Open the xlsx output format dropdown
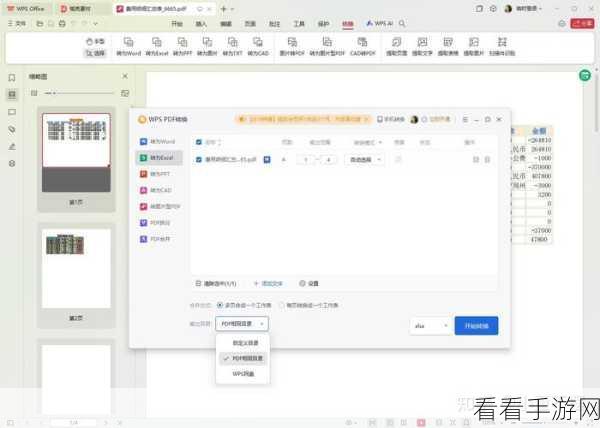The width and height of the screenshot is (600, 428). coord(430,326)
